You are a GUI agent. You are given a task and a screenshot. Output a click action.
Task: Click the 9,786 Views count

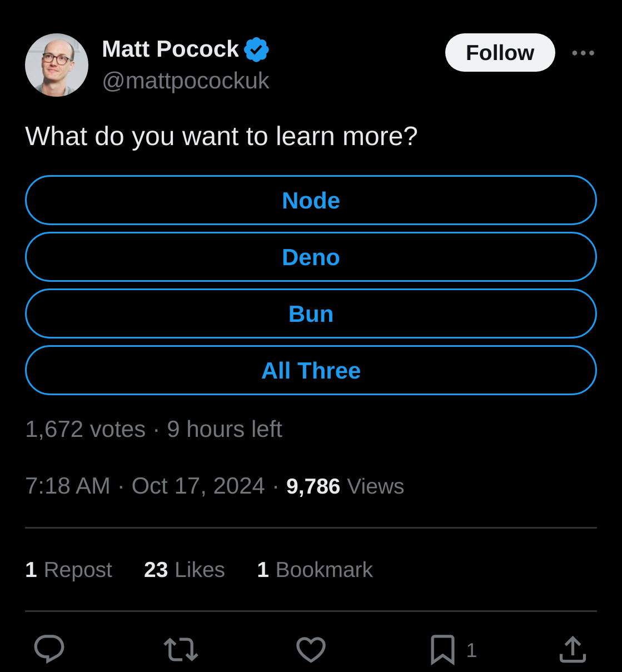coord(345,486)
